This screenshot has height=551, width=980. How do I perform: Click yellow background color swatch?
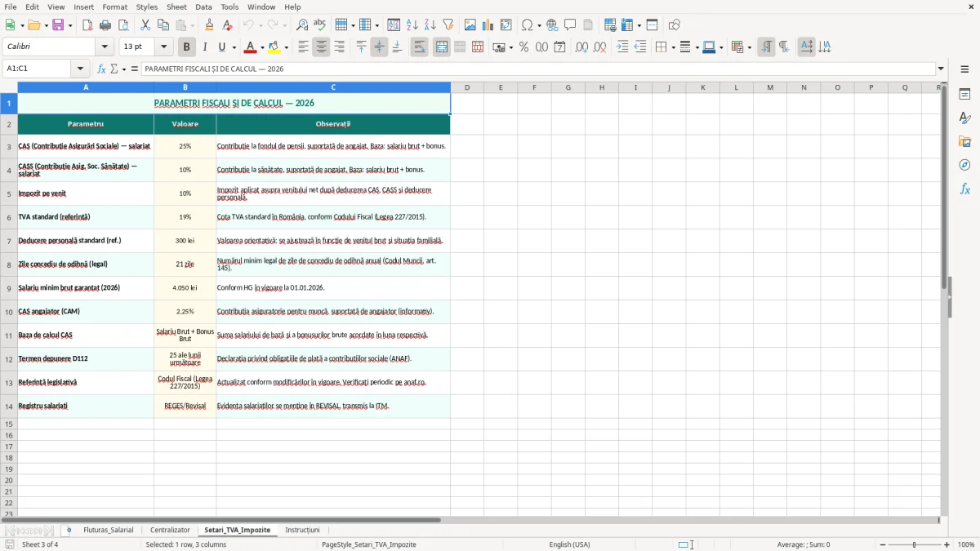(x=274, y=47)
